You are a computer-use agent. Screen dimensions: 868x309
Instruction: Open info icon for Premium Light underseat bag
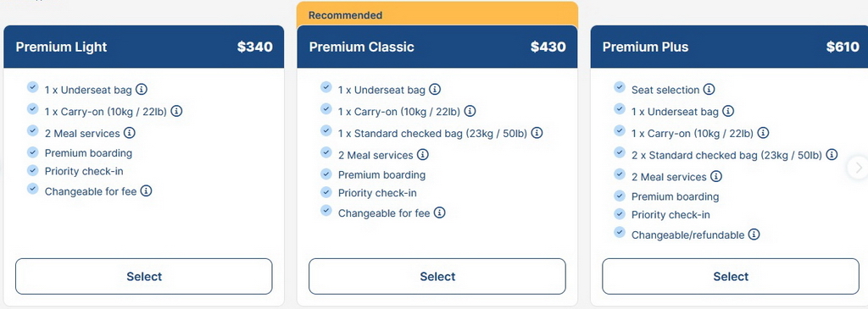(142, 89)
